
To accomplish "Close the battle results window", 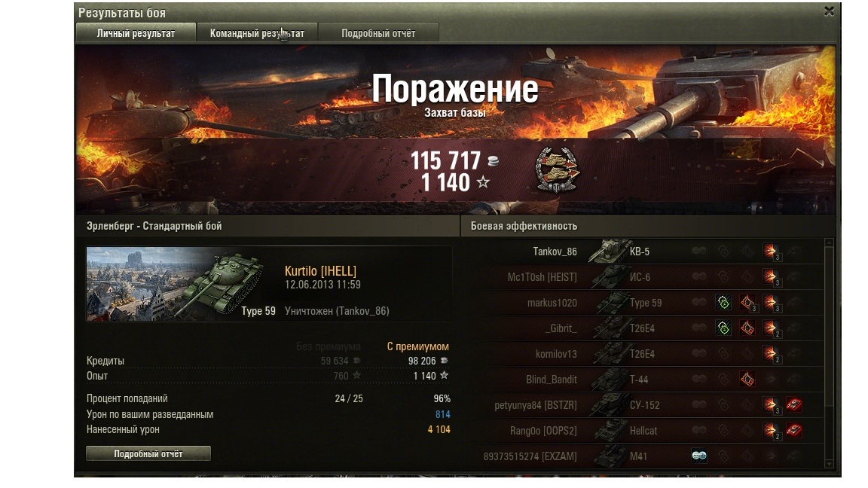I will (x=829, y=11).
